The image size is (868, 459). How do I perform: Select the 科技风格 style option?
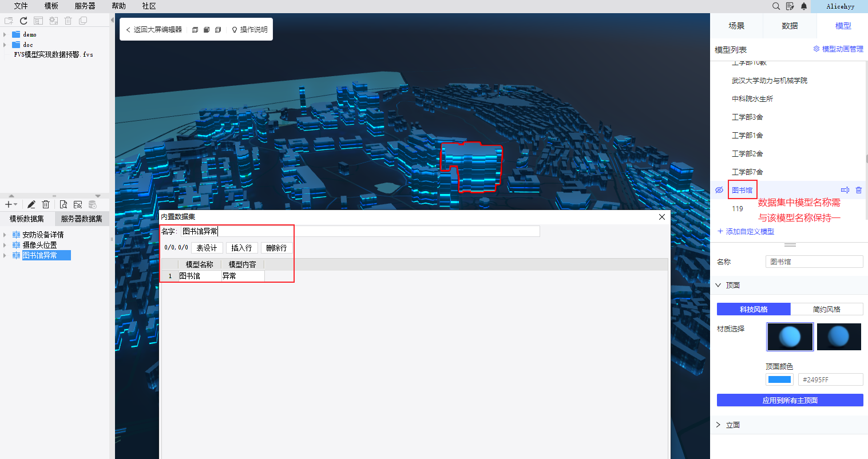pos(754,309)
